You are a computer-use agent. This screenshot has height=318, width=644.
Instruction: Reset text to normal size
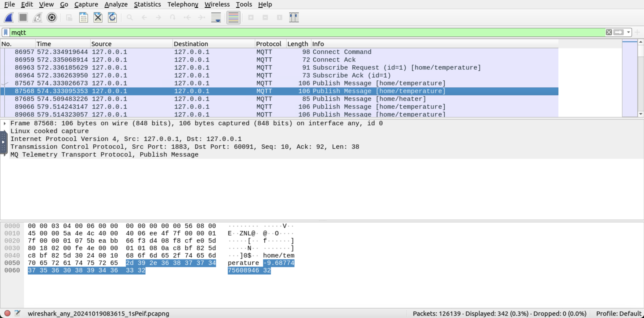(x=279, y=17)
